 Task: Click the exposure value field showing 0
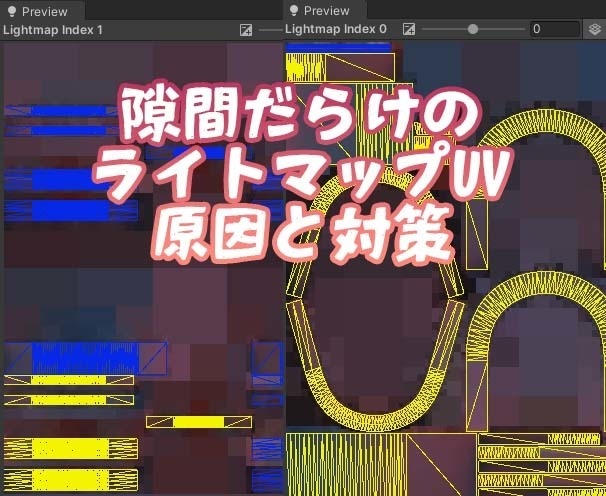click(555, 29)
